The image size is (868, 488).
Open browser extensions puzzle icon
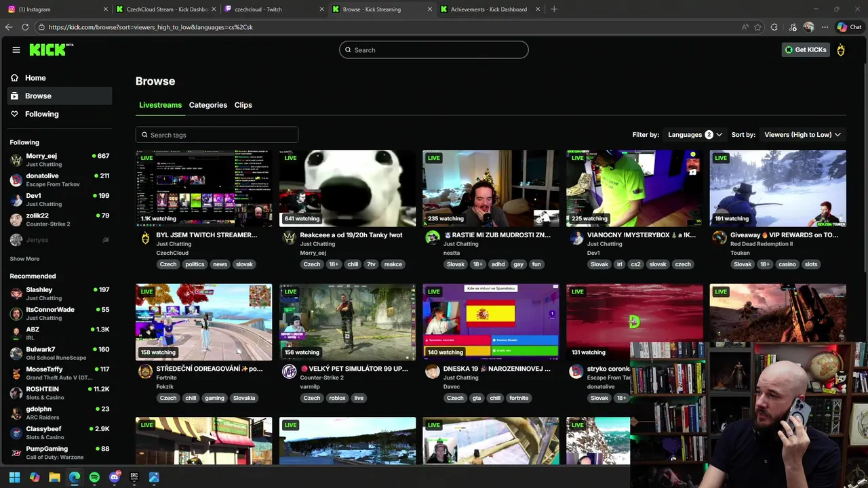[774, 27]
